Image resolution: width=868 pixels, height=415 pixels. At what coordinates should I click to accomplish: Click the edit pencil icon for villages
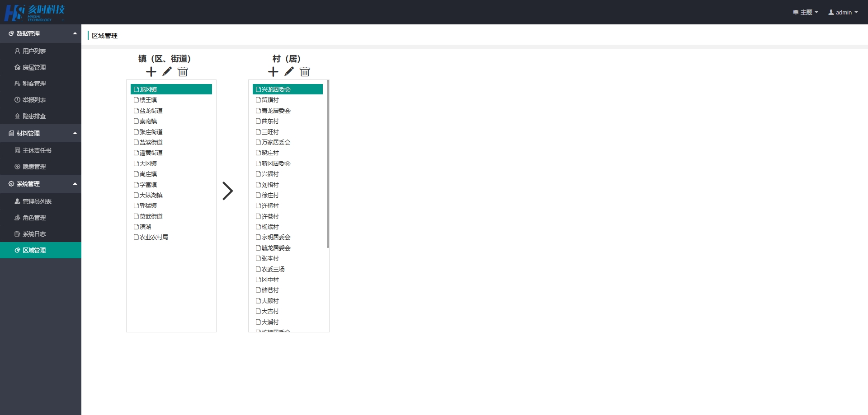[x=289, y=72]
